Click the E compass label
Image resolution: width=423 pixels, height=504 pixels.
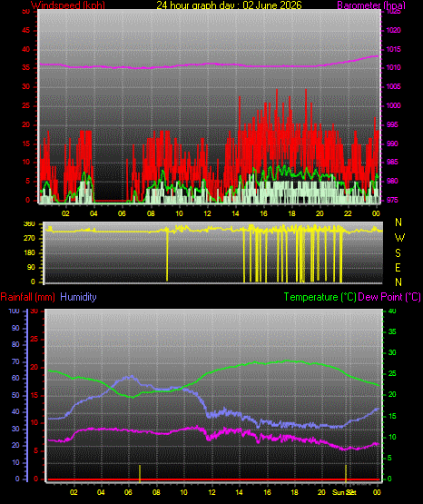398,267
